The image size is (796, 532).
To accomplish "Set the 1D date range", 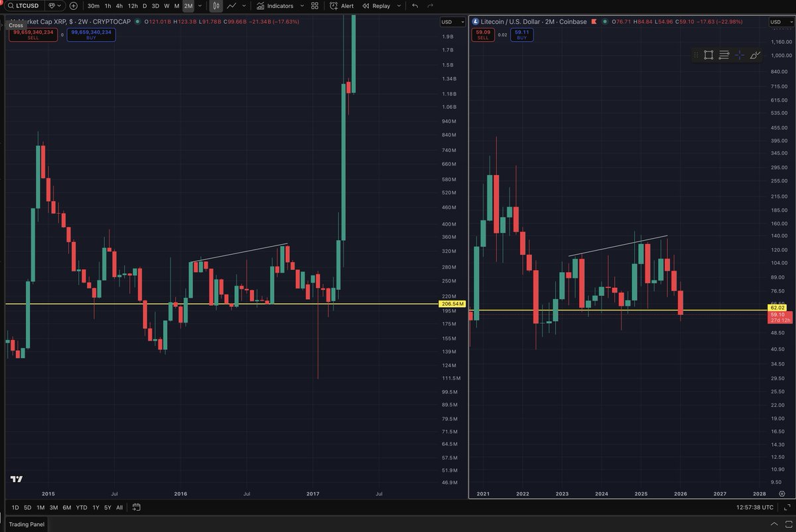I will (17, 507).
